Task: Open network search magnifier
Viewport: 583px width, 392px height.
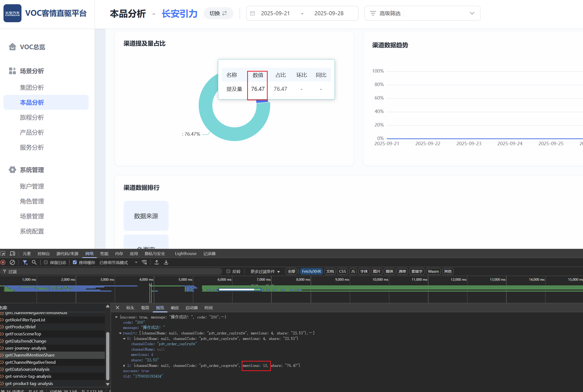Action: click(x=34, y=262)
